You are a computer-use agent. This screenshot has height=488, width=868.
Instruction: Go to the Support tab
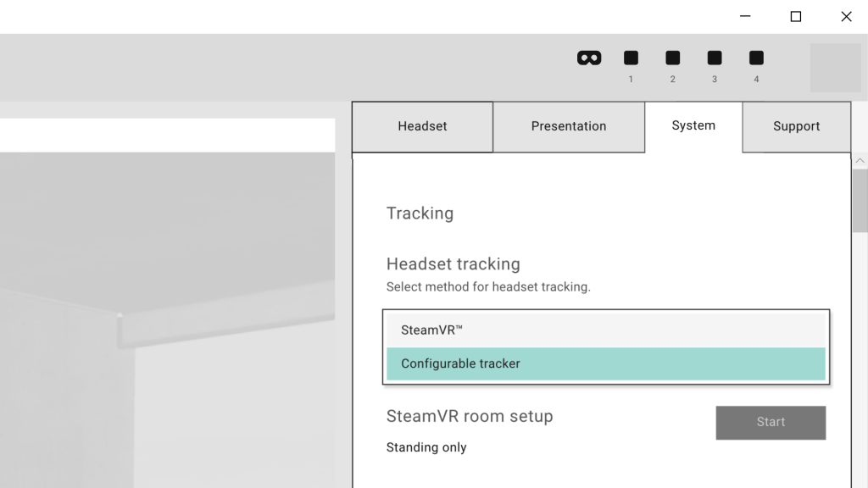[x=796, y=127]
